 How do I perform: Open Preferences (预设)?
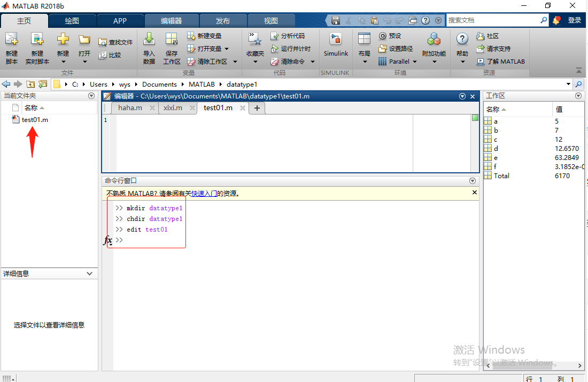(x=390, y=36)
